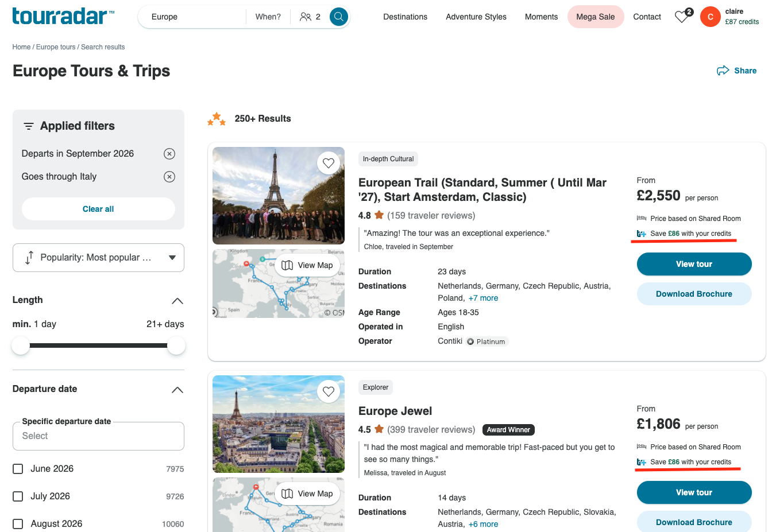
Task: Open the 399 traveler reviews link
Action: point(431,429)
